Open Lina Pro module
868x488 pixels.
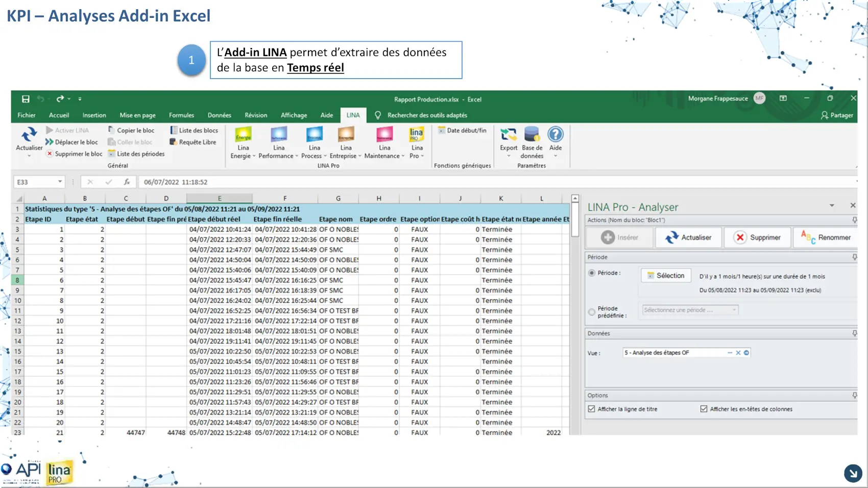click(417, 143)
